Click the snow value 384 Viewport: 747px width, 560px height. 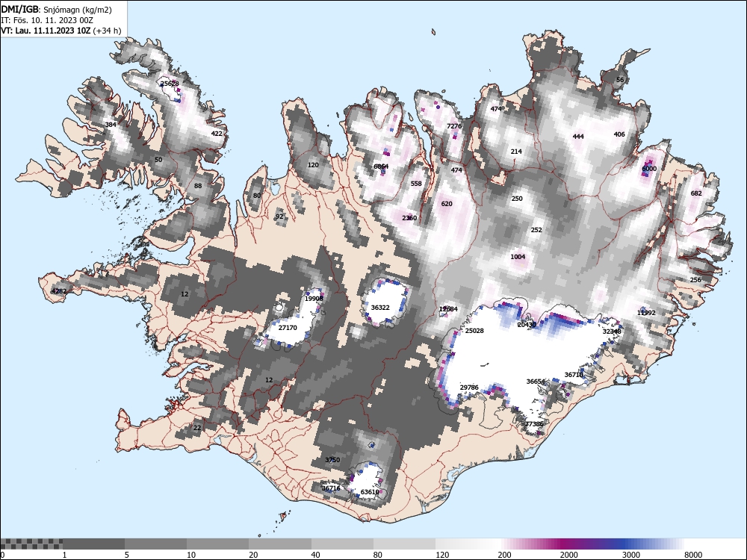(111, 125)
